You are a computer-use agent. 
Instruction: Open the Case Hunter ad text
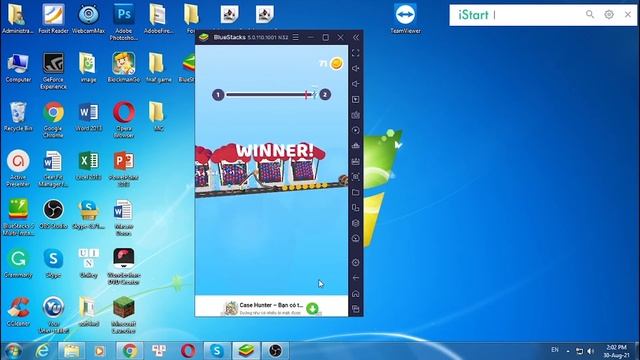271,305
